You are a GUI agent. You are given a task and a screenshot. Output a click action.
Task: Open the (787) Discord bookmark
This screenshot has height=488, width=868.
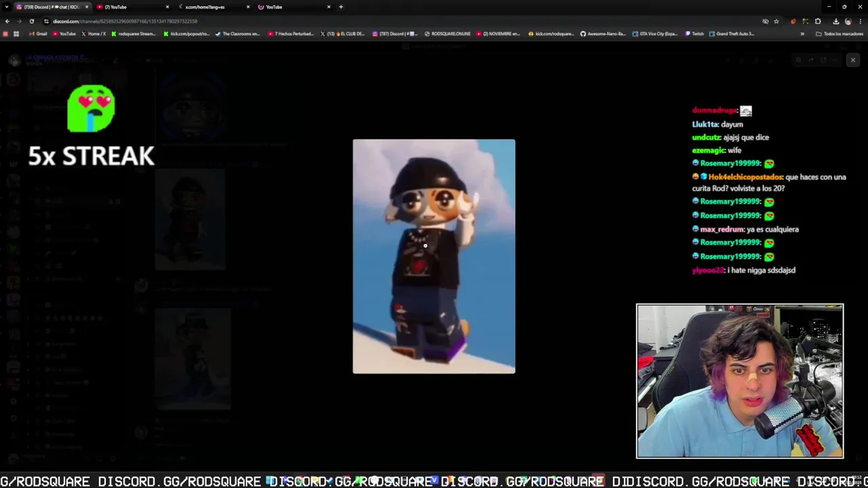tap(394, 33)
